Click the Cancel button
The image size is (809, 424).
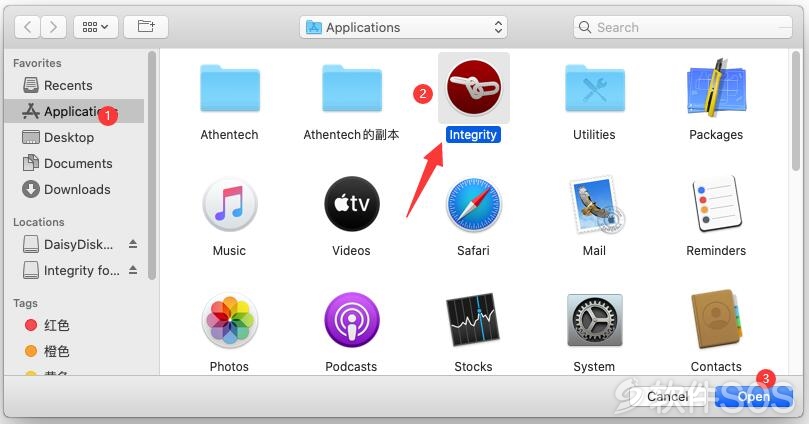click(668, 396)
